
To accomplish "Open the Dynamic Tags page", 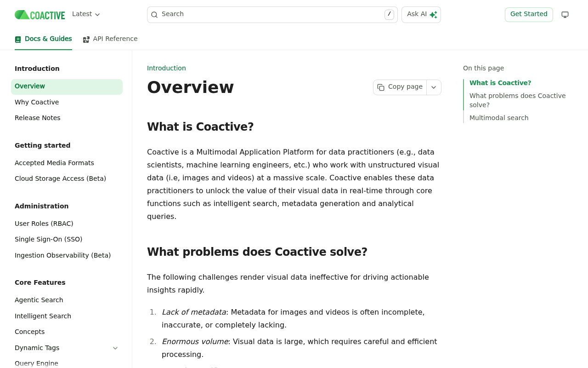I will (x=37, y=348).
